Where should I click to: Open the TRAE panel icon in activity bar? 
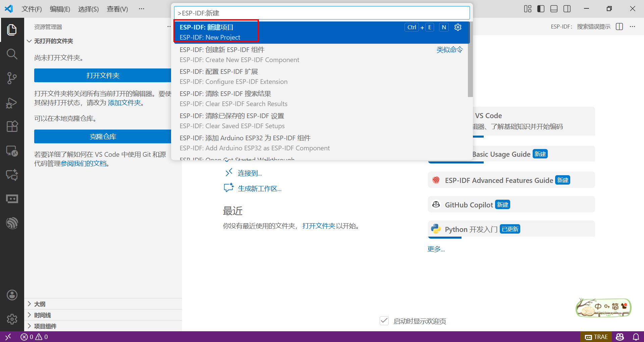click(12, 199)
